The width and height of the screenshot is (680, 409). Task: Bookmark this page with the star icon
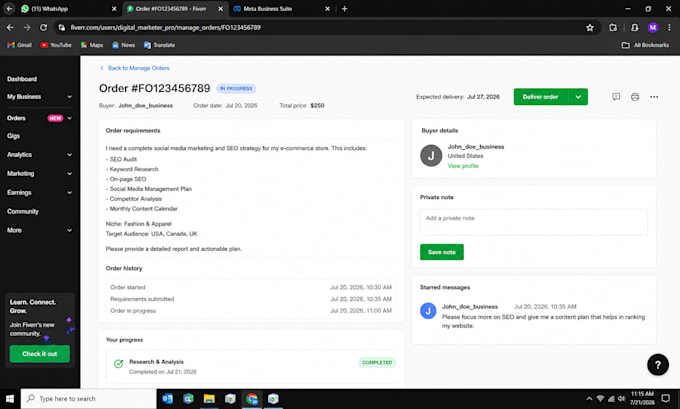[x=590, y=27]
